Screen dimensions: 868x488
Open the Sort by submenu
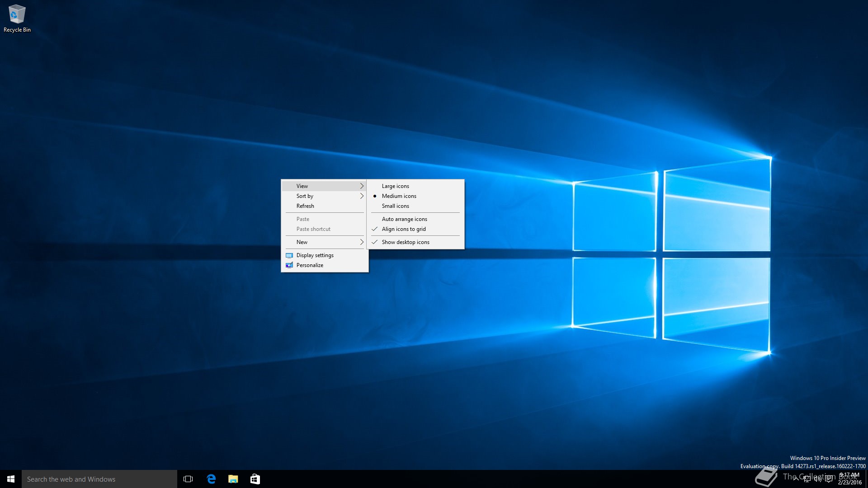[325, 196]
